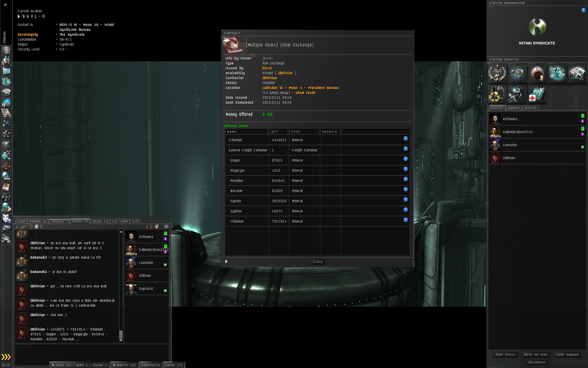
Task: Show info for Megacyte item
Action: tap(405, 169)
